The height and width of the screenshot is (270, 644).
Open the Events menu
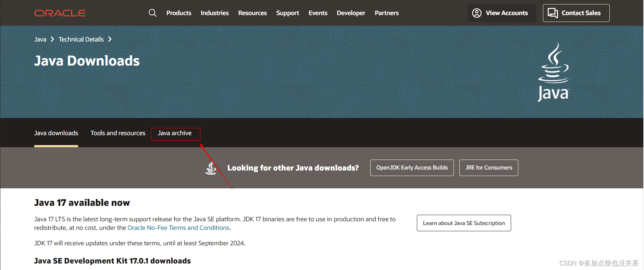click(318, 13)
